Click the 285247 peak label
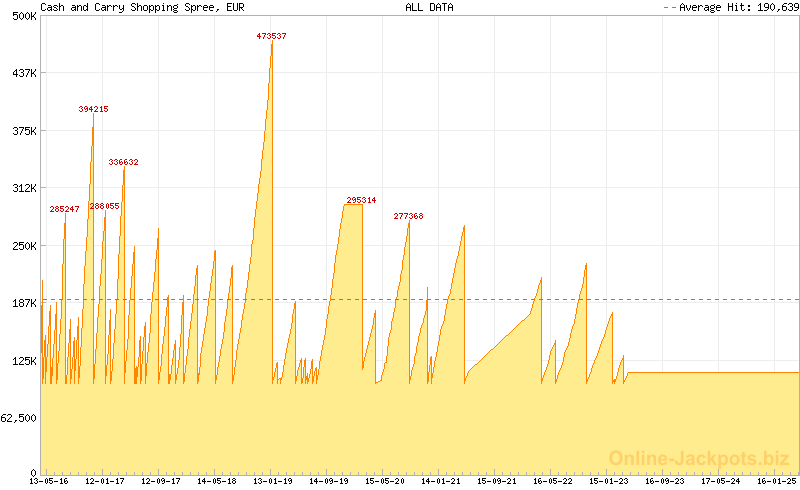Screen dimensions: 800x490 click(x=64, y=209)
